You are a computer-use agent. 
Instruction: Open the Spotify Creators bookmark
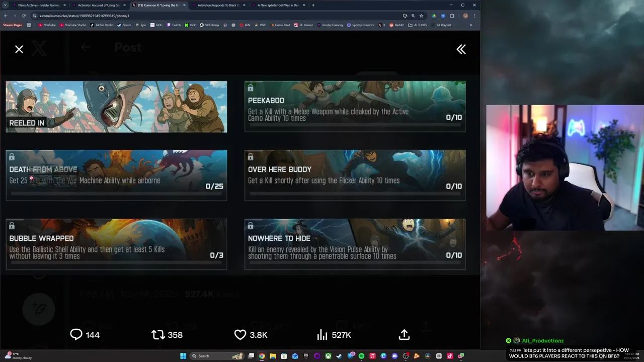coord(360,25)
